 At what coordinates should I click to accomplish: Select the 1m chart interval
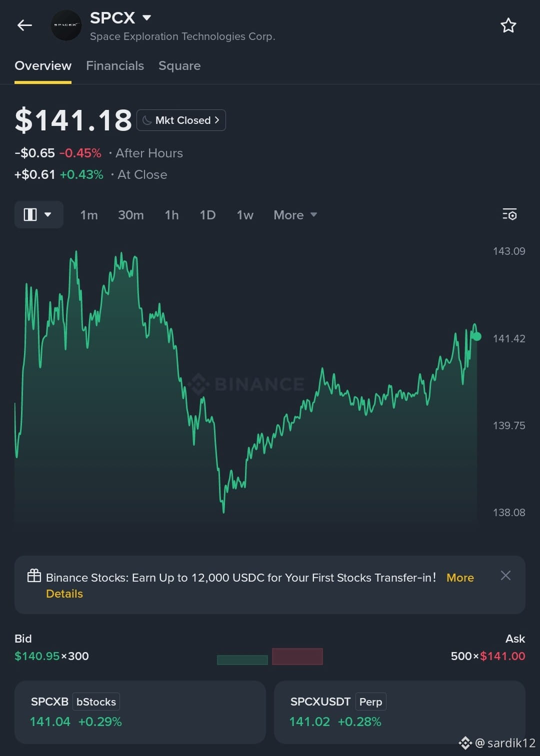tap(89, 215)
